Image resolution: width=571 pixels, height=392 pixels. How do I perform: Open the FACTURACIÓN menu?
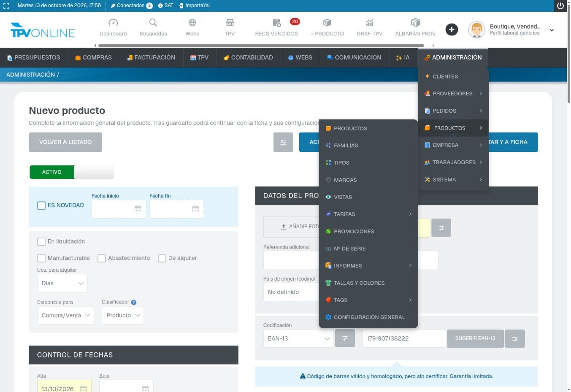point(151,58)
